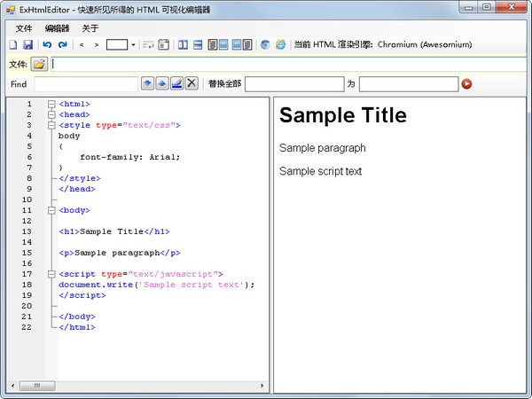
Task: Click the </style> closing tag on line 8
Action: point(80,178)
